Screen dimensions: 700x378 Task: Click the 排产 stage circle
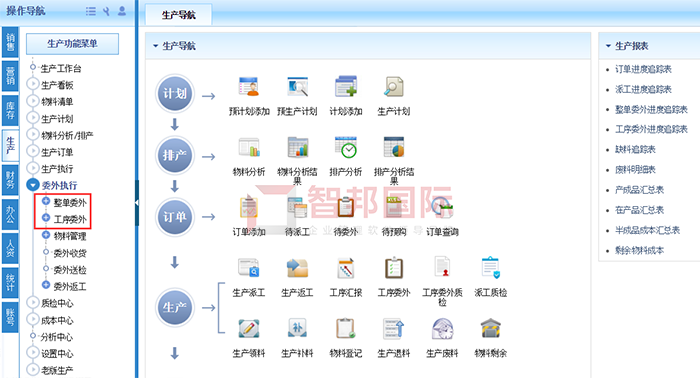tap(175, 155)
